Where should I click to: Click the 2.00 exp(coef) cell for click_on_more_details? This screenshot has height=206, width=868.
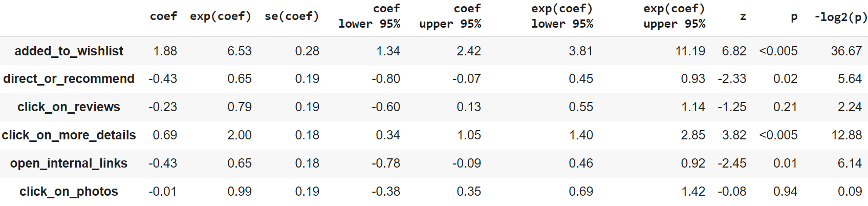click(x=240, y=135)
